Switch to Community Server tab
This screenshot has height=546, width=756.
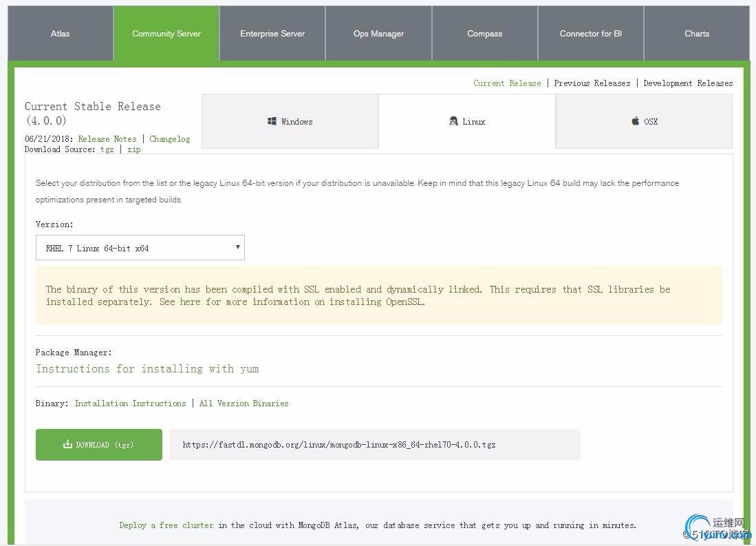(166, 33)
